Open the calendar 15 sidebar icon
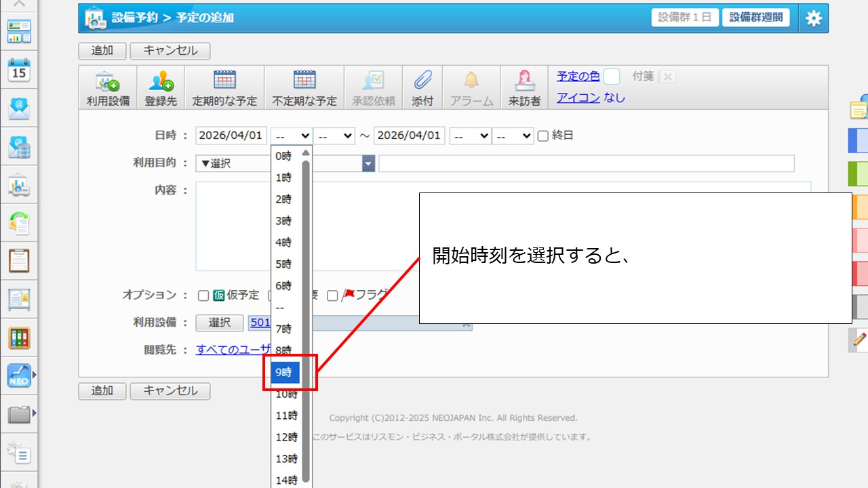This screenshot has width=868, height=488. (x=19, y=70)
